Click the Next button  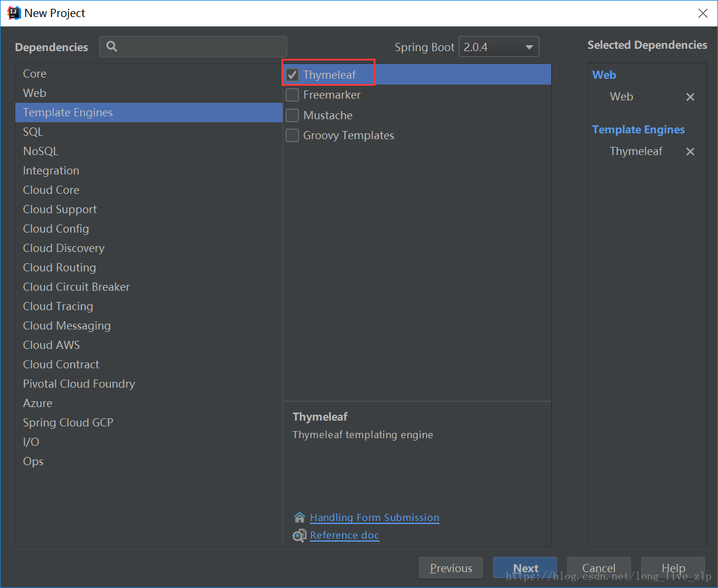click(525, 568)
